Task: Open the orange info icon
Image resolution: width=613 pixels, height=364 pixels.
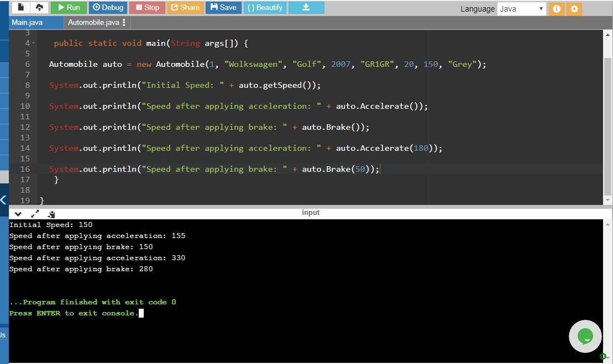Action: [557, 9]
